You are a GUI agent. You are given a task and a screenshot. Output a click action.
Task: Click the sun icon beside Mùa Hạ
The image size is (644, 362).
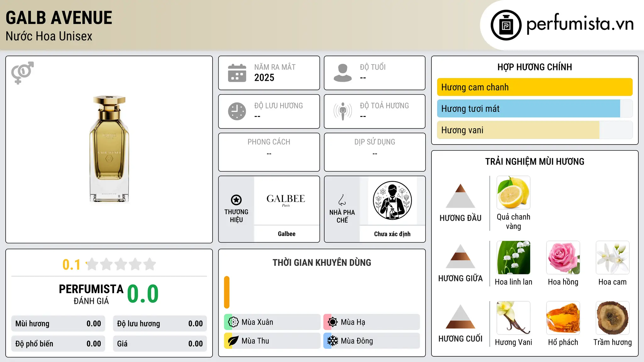[333, 322]
